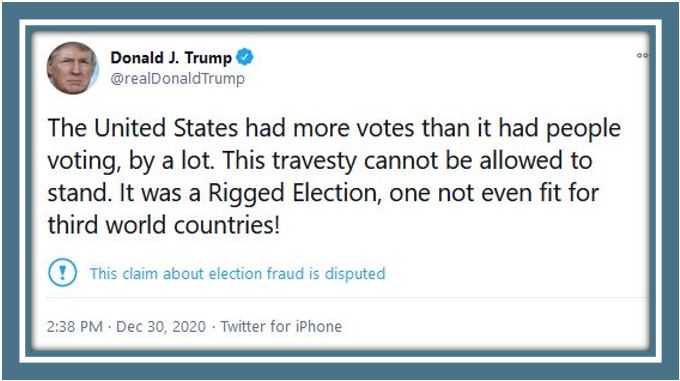Click the blue verified checkmark badge

(245, 57)
